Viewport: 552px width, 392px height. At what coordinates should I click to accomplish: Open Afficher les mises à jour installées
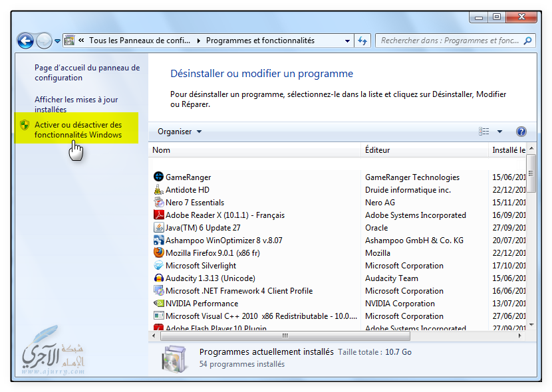[x=76, y=104]
